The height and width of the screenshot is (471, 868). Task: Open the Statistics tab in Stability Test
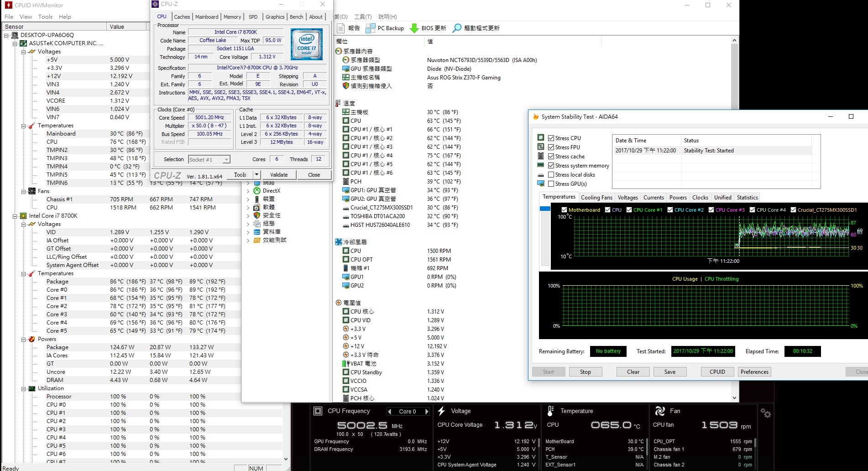[747, 198]
